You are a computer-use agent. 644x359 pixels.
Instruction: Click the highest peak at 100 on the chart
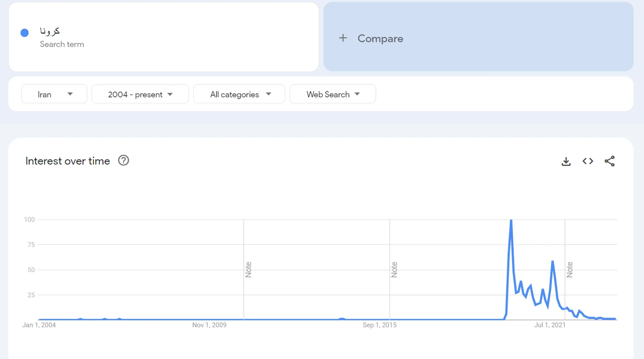click(511, 221)
